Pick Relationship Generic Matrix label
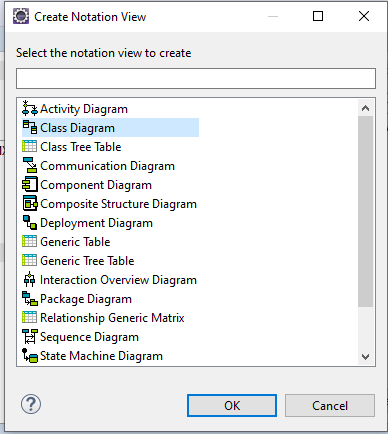 (112, 318)
